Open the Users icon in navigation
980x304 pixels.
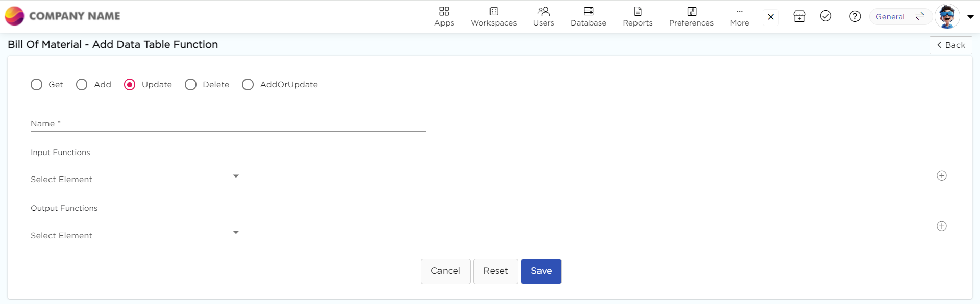tap(544, 12)
